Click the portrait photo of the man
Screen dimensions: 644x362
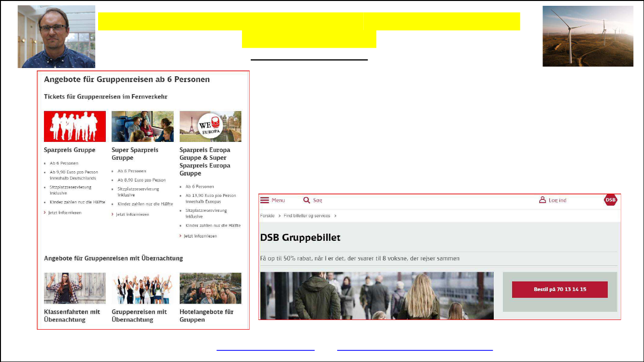tap(57, 37)
